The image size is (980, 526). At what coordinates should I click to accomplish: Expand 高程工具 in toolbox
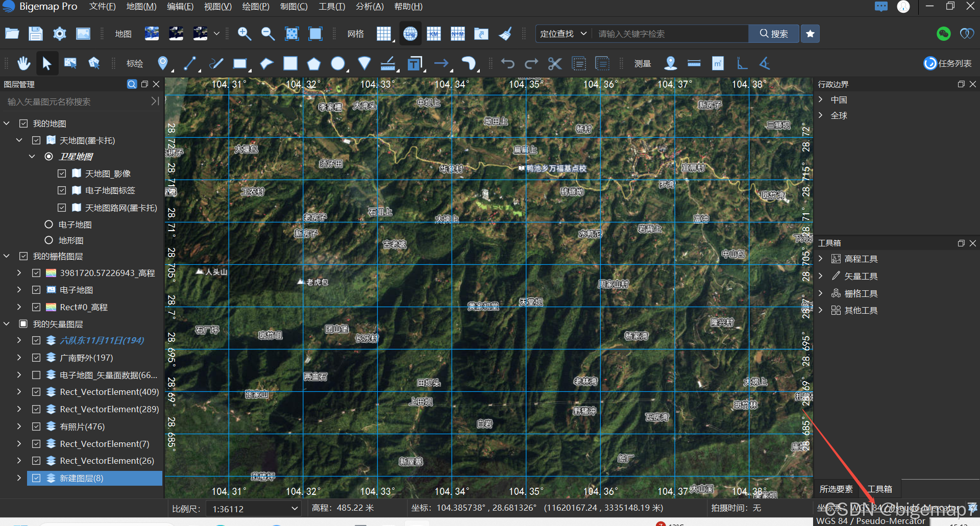[x=821, y=259]
